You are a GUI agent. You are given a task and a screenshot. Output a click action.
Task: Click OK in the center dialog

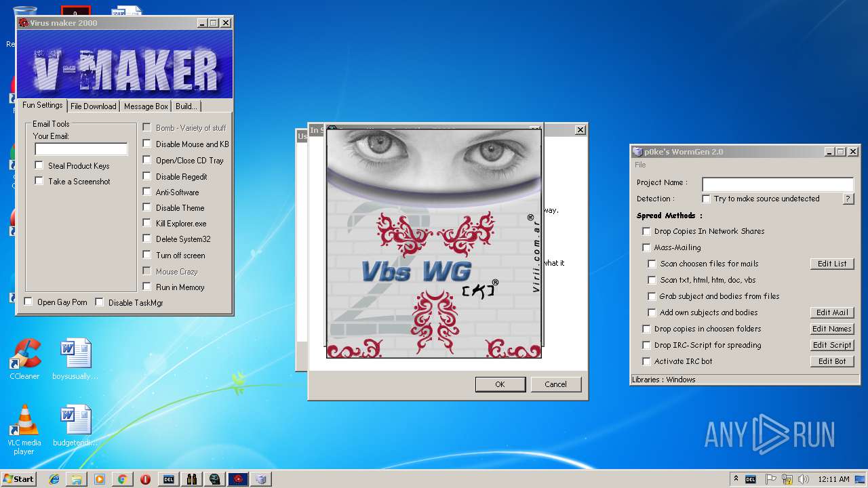pyautogui.click(x=500, y=384)
